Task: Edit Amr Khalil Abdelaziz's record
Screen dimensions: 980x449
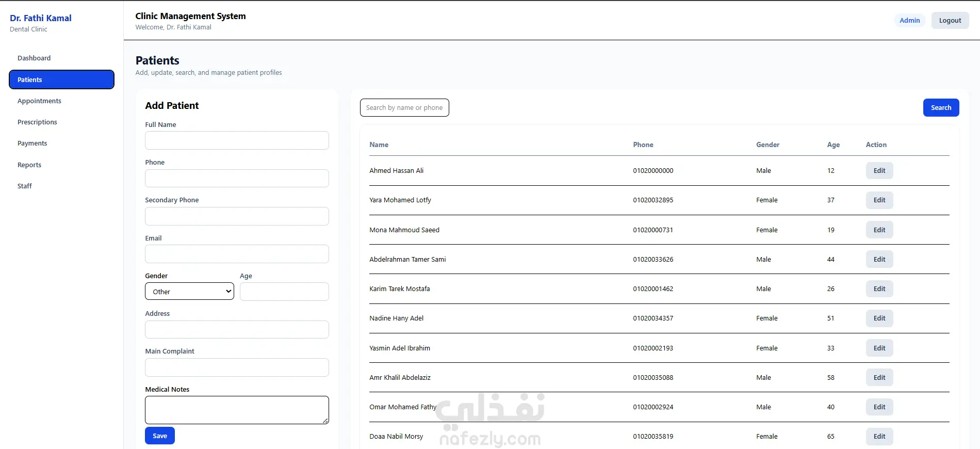Action: tap(879, 378)
